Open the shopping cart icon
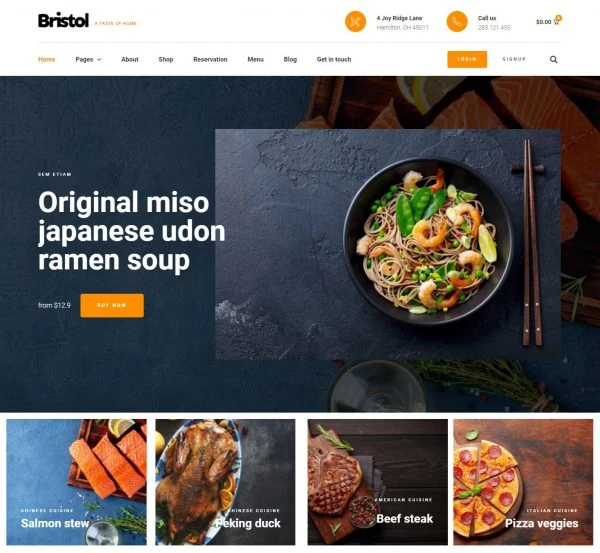 556,21
